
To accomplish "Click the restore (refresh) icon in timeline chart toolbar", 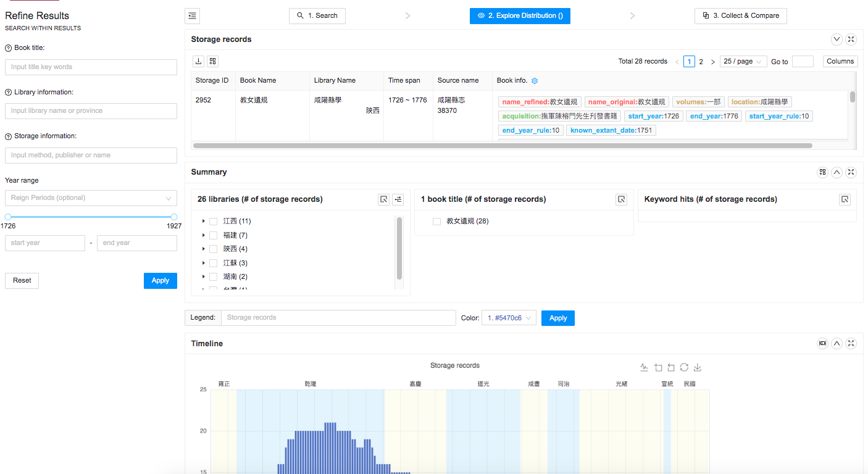I will click(x=684, y=368).
